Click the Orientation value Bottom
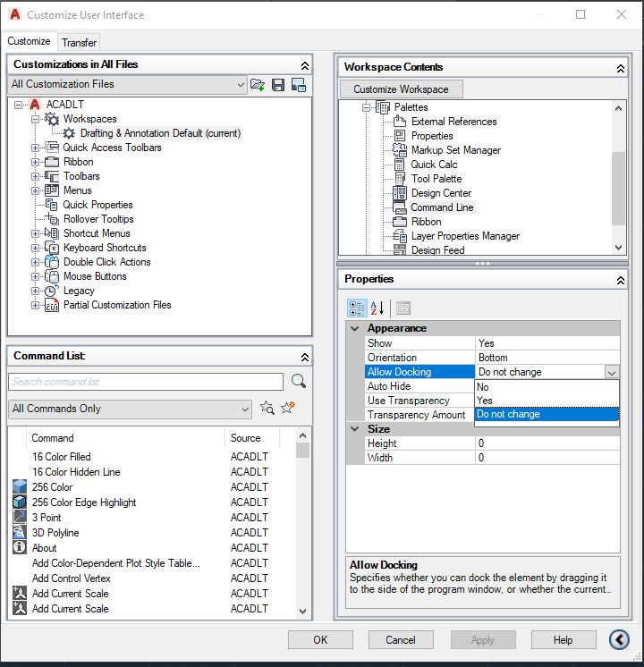The width and height of the screenshot is (644, 667). point(547,358)
